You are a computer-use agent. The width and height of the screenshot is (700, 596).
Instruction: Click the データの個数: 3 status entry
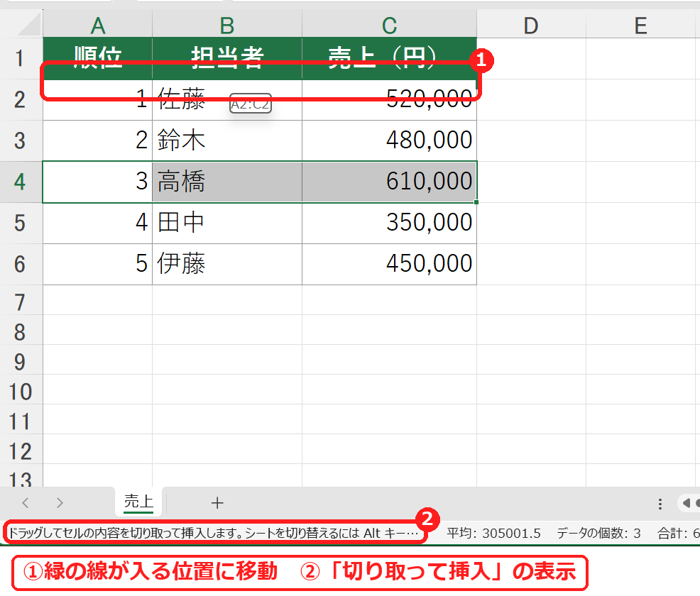point(598,533)
